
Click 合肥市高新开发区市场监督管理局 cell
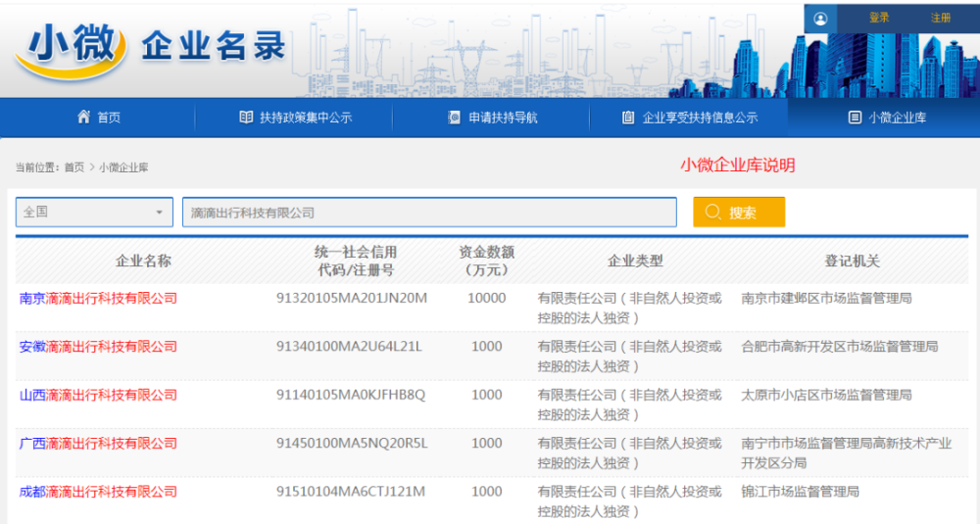(x=840, y=347)
